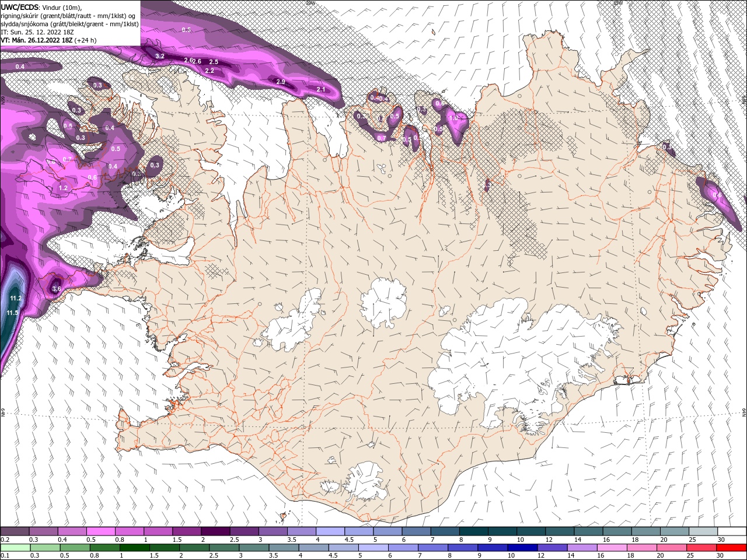Select darkest purple 2–2.5 upper legend swatch
Viewport: 747px width, 560px height.
coord(215,531)
